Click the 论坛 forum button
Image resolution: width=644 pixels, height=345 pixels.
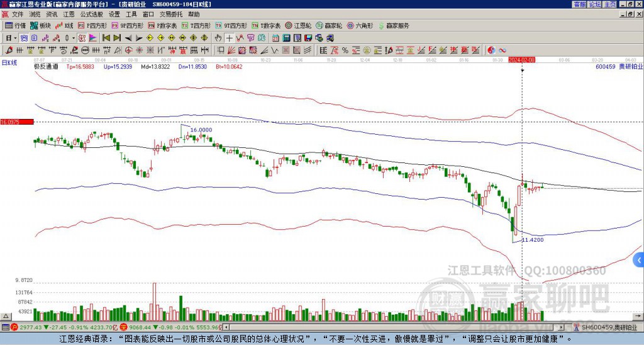(594, 4)
